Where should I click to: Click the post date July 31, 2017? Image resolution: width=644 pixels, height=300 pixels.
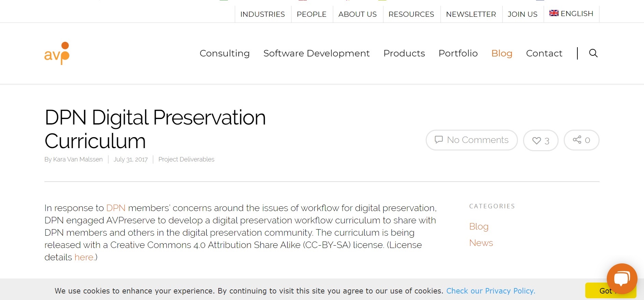(x=131, y=159)
